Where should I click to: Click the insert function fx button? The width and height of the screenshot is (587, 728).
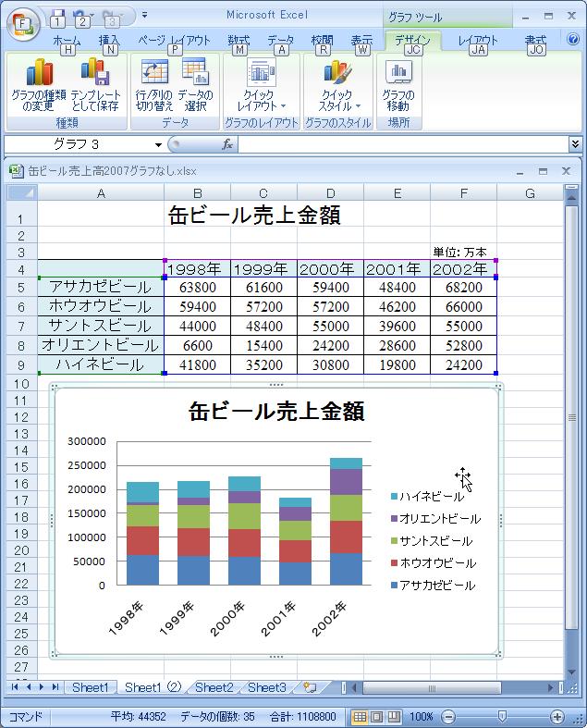pos(227,144)
